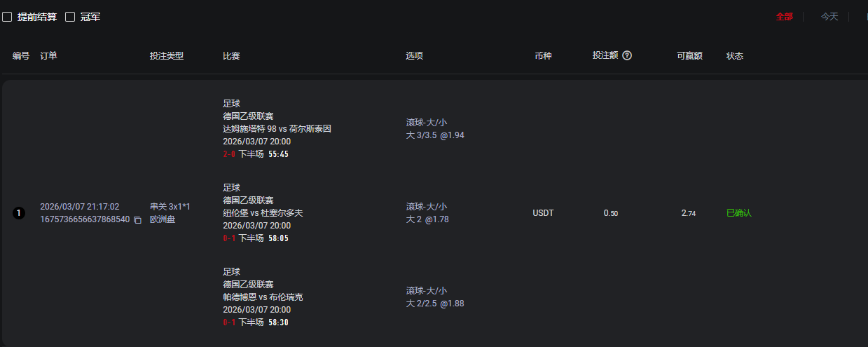Image resolution: width=868 pixels, height=347 pixels.
Task: Click the 已确认 status label
Action: point(738,213)
